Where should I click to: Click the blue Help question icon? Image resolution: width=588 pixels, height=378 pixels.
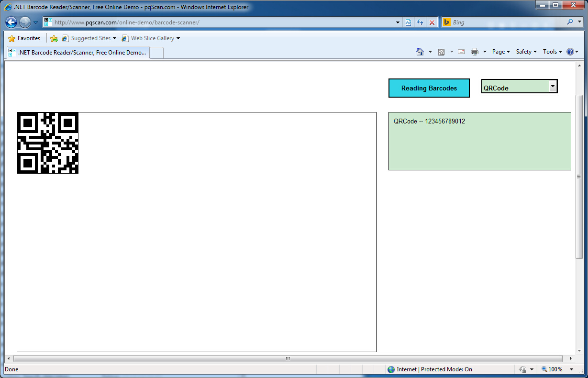pos(570,52)
